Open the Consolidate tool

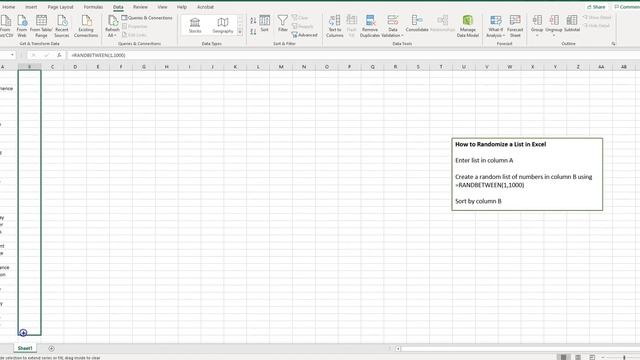pos(417,24)
